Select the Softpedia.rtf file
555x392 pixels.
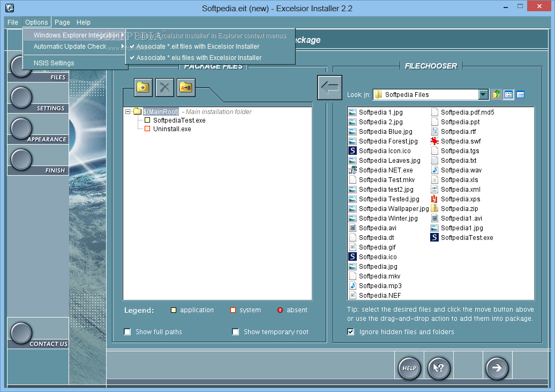click(x=454, y=131)
